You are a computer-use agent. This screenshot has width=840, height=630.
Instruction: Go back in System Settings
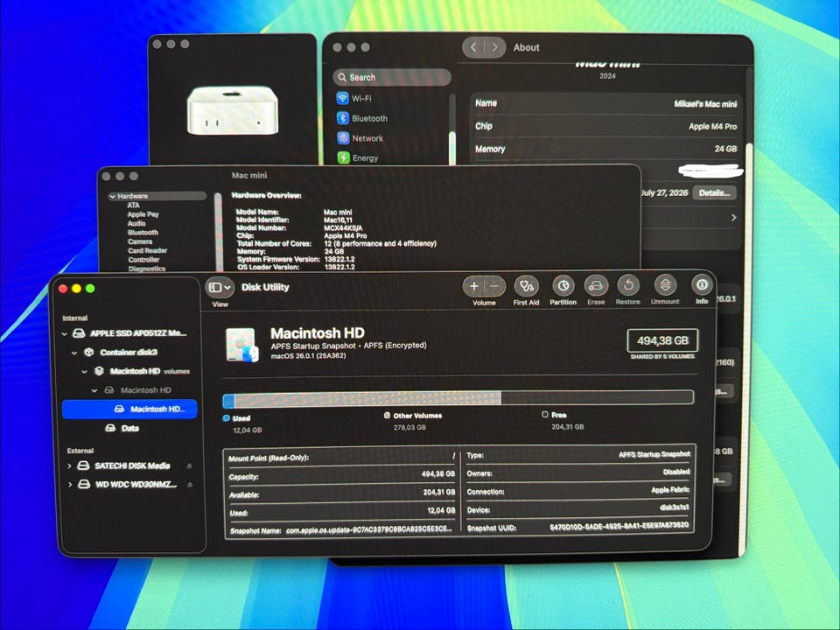click(x=473, y=47)
